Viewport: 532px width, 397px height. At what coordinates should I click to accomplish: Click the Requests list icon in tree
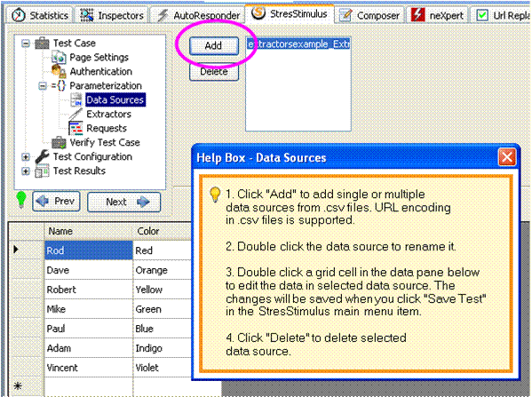pos(75,128)
